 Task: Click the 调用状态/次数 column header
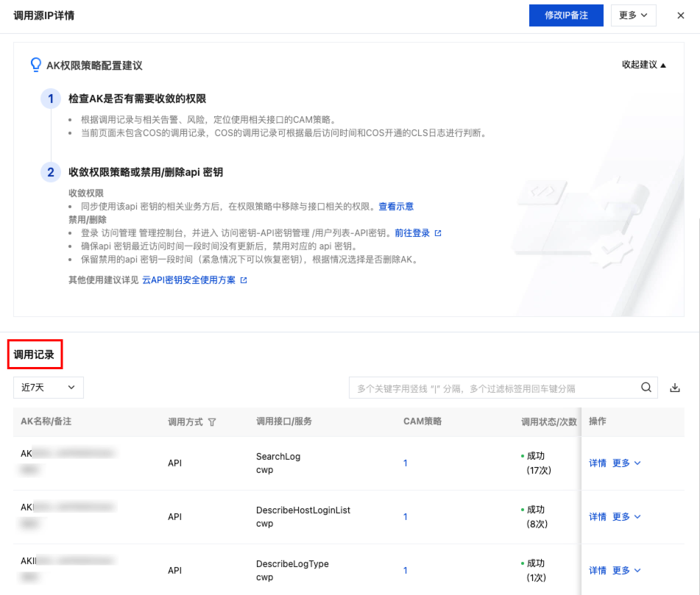pos(549,422)
